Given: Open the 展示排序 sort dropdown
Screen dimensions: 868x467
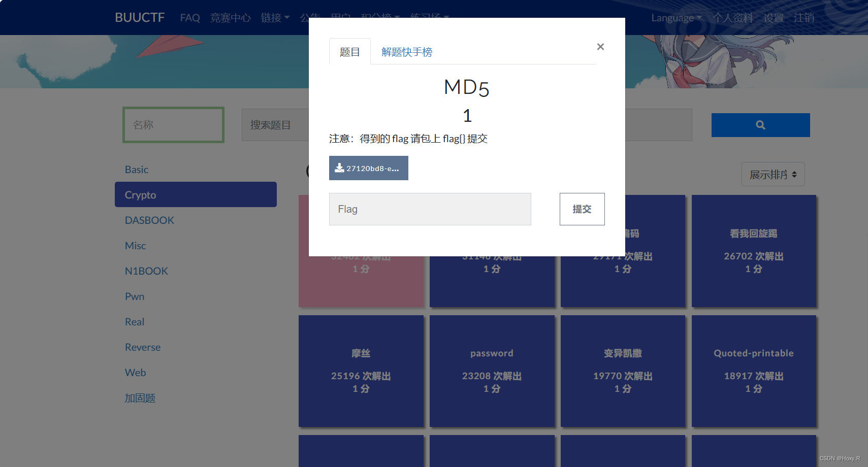Looking at the screenshot, I should point(773,174).
